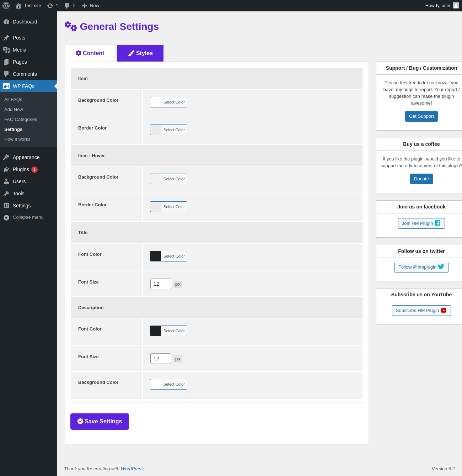The height and width of the screenshot is (476, 462).
Task: Click Join HM Plugin button
Action: [x=421, y=223]
